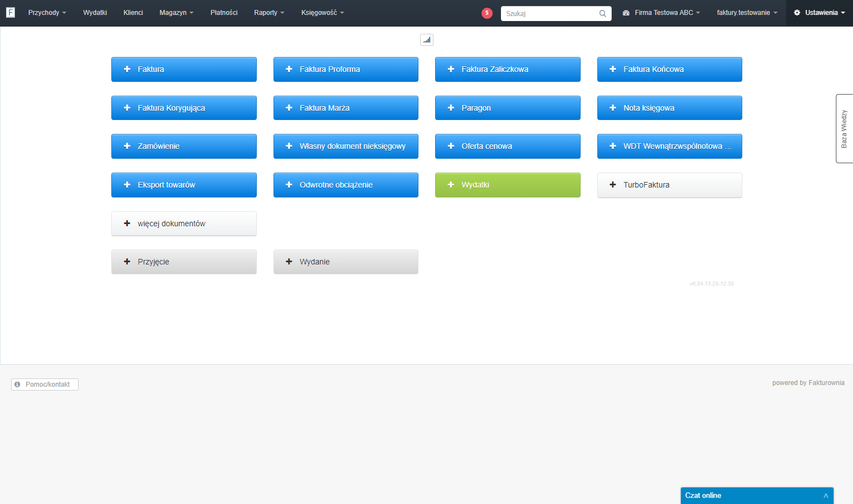The height and width of the screenshot is (504, 853).
Task: Expand the Magazyn dropdown menu
Action: point(177,13)
